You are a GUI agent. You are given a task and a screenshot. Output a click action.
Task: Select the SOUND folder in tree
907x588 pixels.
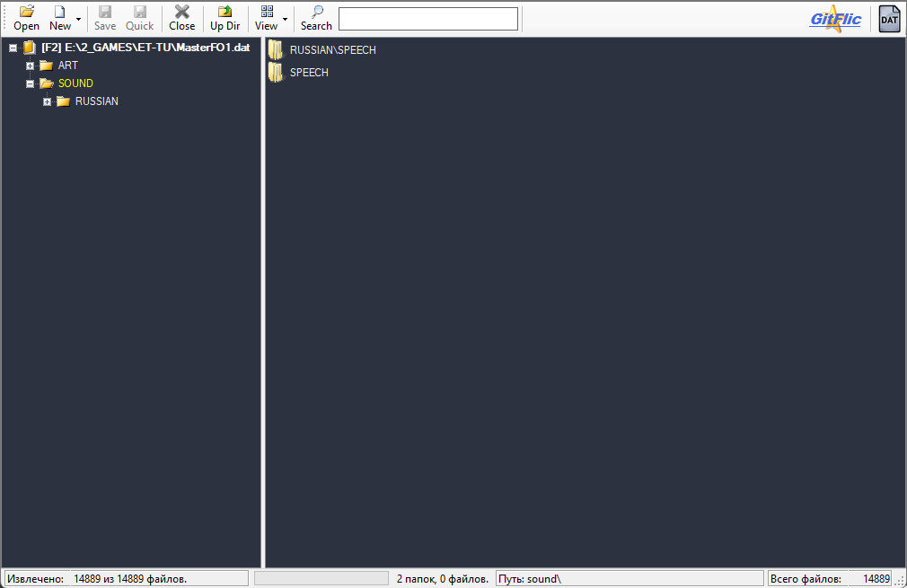(75, 83)
